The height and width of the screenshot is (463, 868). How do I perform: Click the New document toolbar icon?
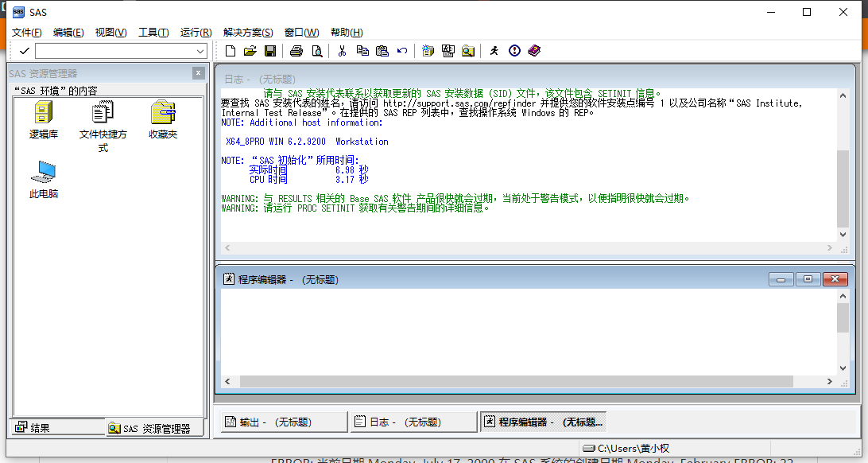231,51
